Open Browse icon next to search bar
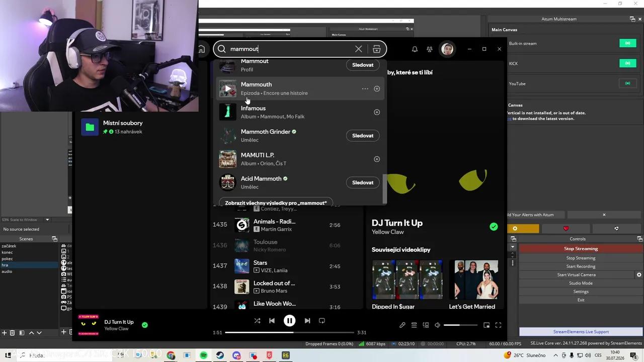Screen dimensions: 644x362 (377, 49)
